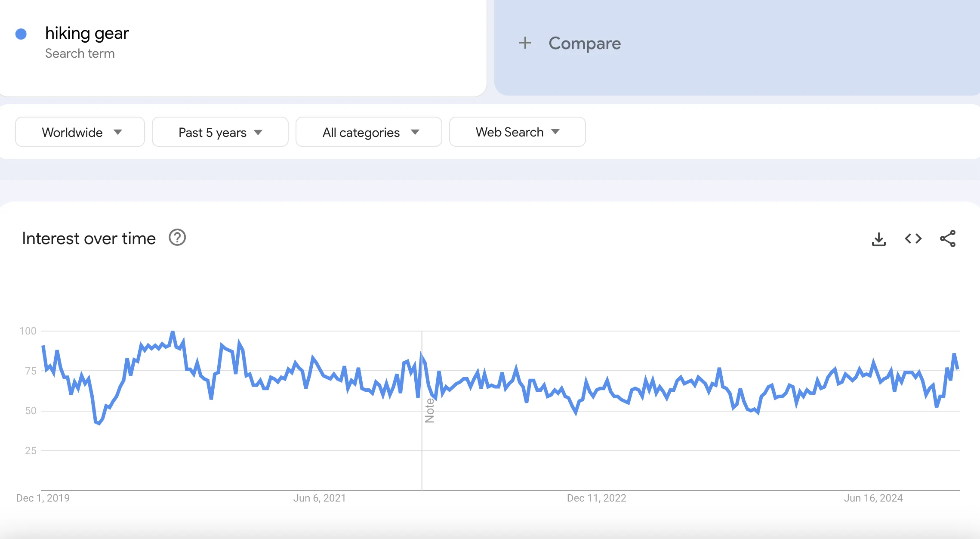980x539 pixels.
Task: Click the 50 value on y-axis
Action: (31, 411)
